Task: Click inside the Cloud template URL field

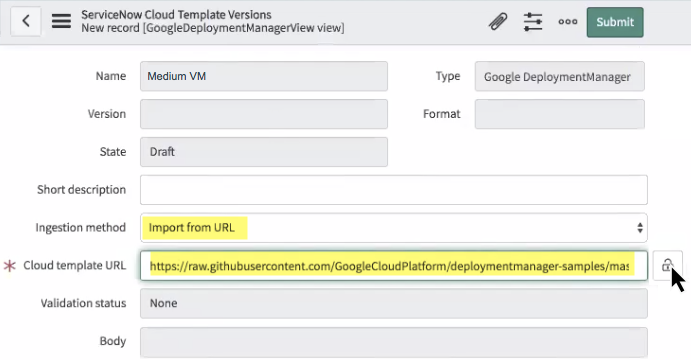Action: point(394,266)
